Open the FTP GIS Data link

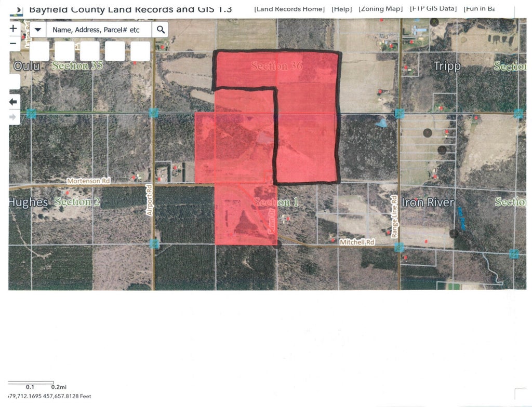point(433,9)
